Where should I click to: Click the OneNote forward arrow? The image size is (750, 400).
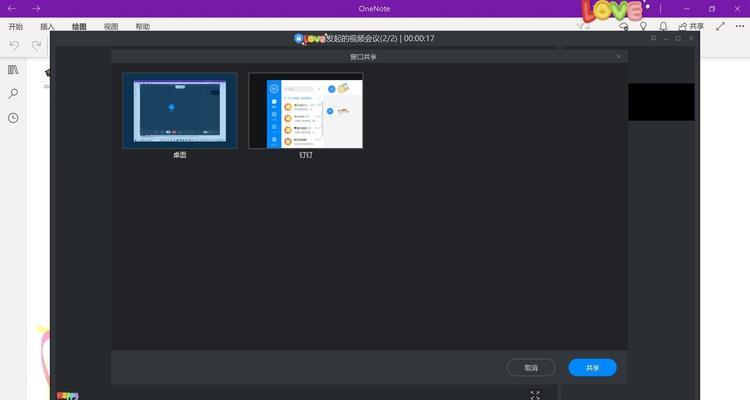pyautogui.click(x=36, y=9)
